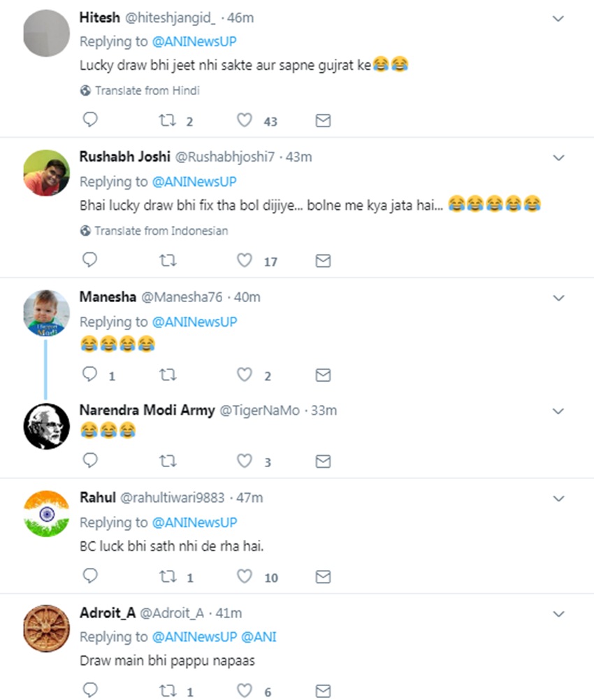Retweet Adroit_A's tweet
This screenshot has width=594, height=700.
167,692
